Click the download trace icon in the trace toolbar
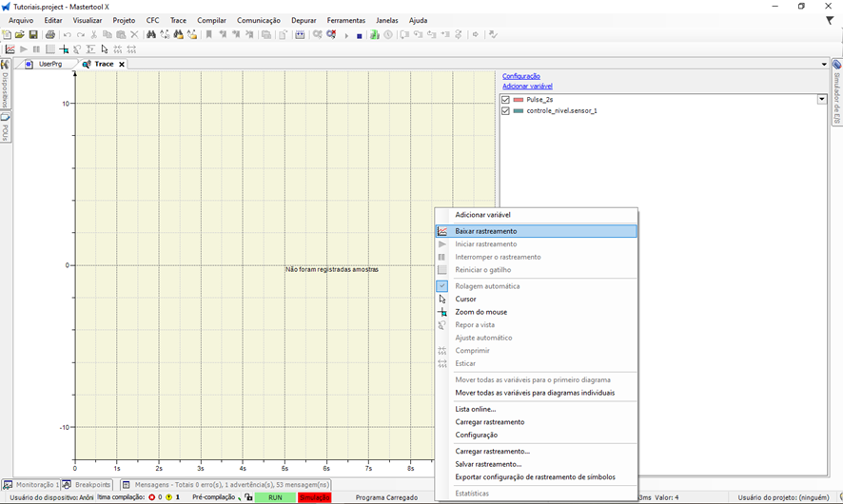843x504 pixels. (10, 49)
